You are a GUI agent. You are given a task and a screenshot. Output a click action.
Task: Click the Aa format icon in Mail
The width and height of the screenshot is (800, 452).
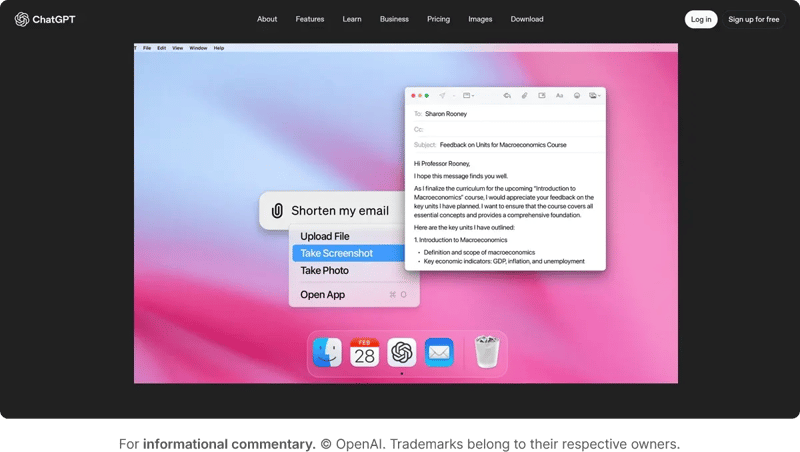559,95
